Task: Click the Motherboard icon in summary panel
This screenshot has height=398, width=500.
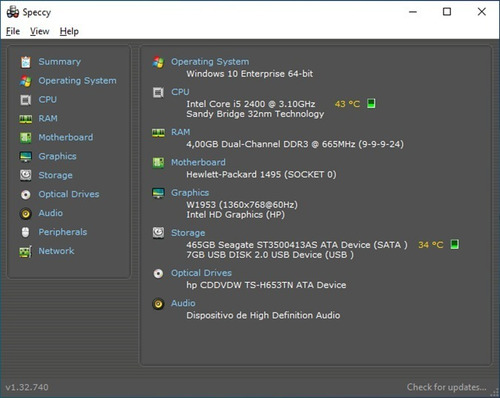Action: pyautogui.click(x=158, y=163)
